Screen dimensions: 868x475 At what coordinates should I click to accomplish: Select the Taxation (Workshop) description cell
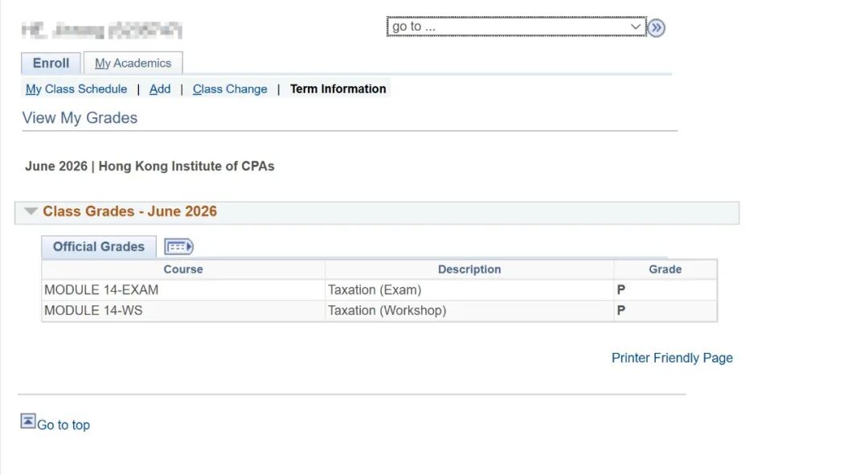tap(469, 310)
